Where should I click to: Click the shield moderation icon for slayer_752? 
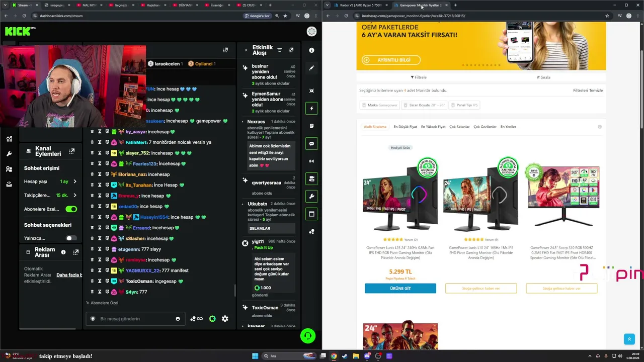pyautogui.click(x=107, y=153)
